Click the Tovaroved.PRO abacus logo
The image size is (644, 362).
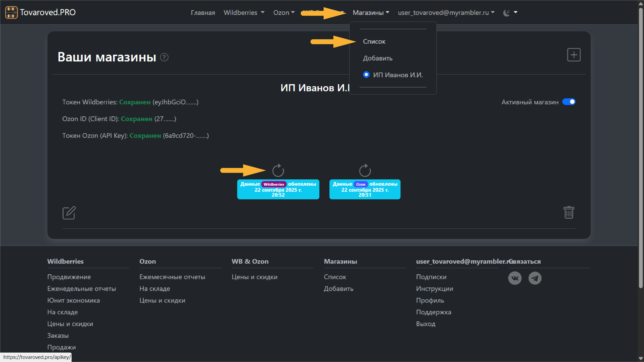click(11, 12)
